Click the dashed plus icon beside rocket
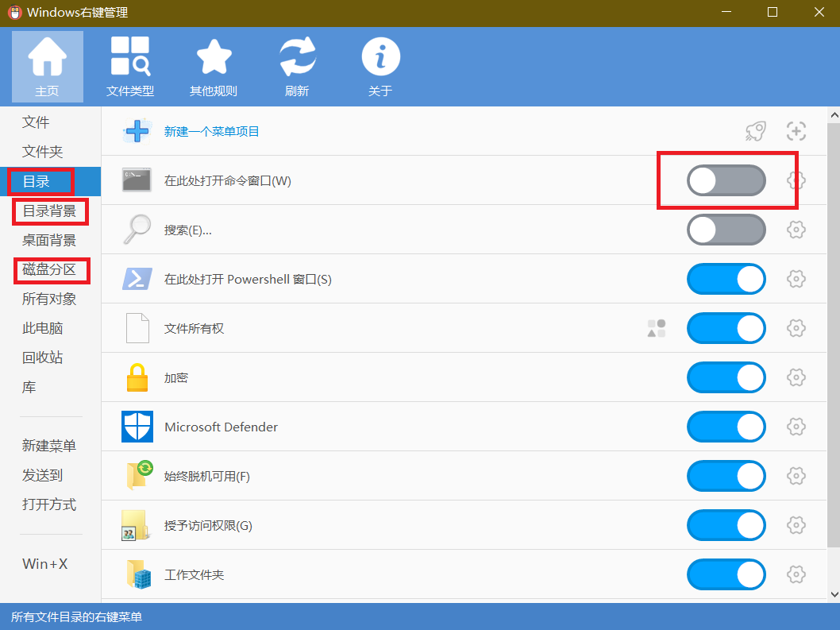Screen dimensions: 840x630 pyautogui.click(x=796, y=132)
